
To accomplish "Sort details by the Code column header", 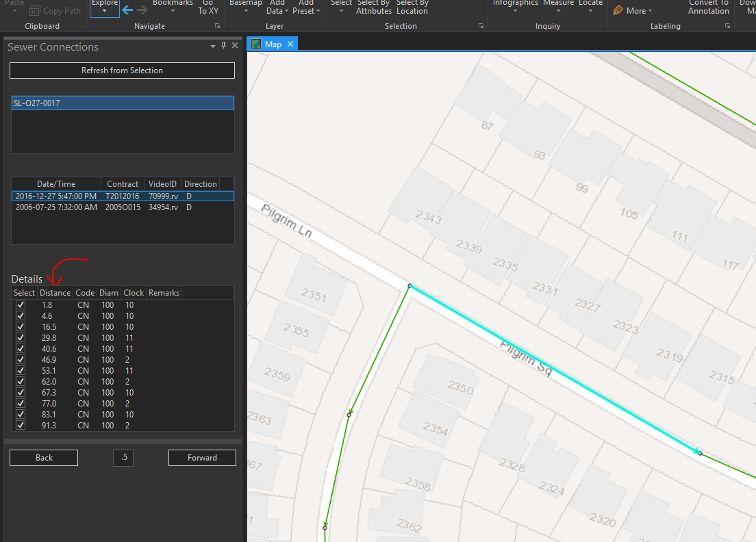I will [85, 293].
